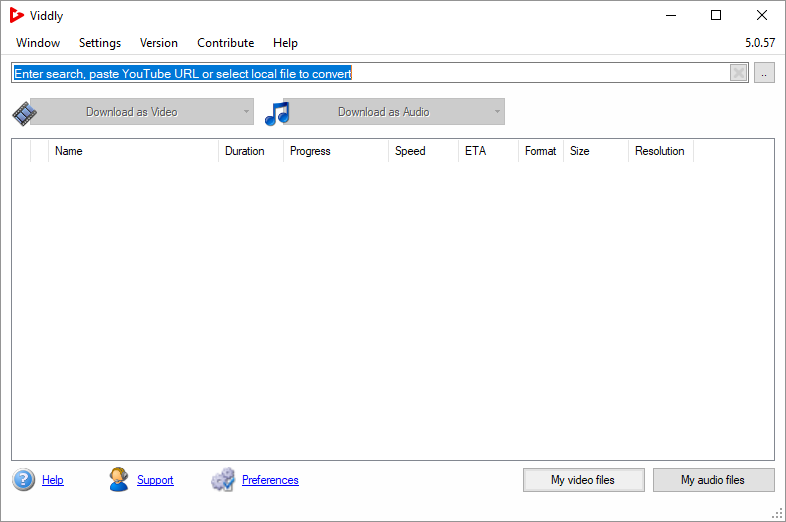
Task: Open the Preferences link
Action: (270, 480)
